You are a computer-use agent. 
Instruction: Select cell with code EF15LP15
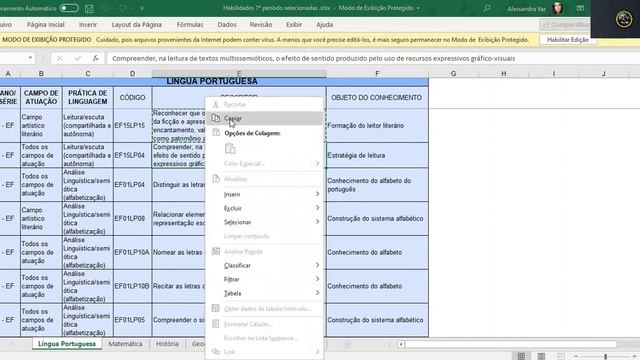click(x=132, y=125)
